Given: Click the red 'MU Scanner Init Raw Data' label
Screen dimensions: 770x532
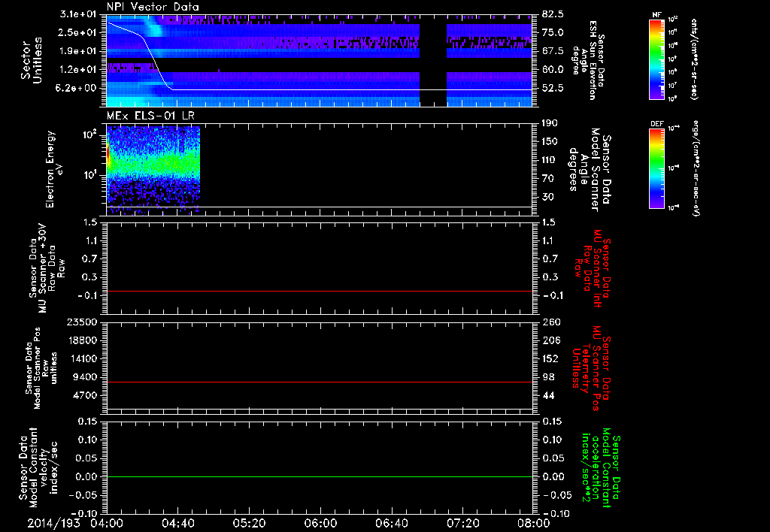Looking at the screenshot, I should coord(593,268).
